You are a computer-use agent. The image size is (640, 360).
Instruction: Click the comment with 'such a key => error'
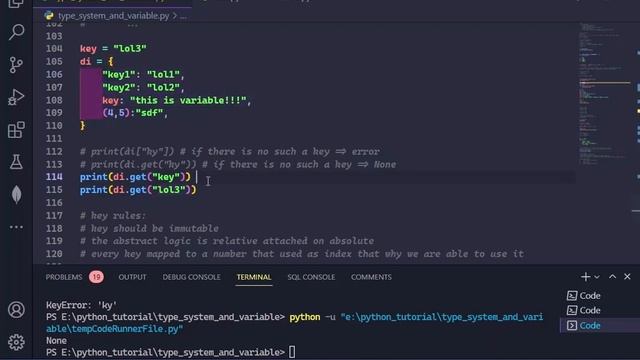tap(230, 151)
